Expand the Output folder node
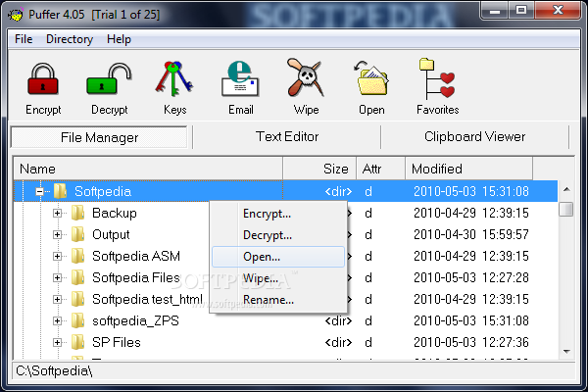588x392 pixels. click(x=57, y=235)
